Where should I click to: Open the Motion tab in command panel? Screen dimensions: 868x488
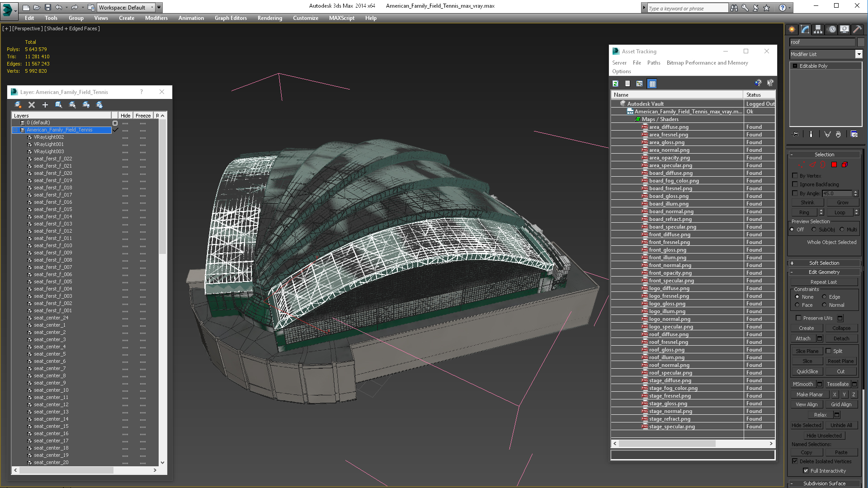832,29
